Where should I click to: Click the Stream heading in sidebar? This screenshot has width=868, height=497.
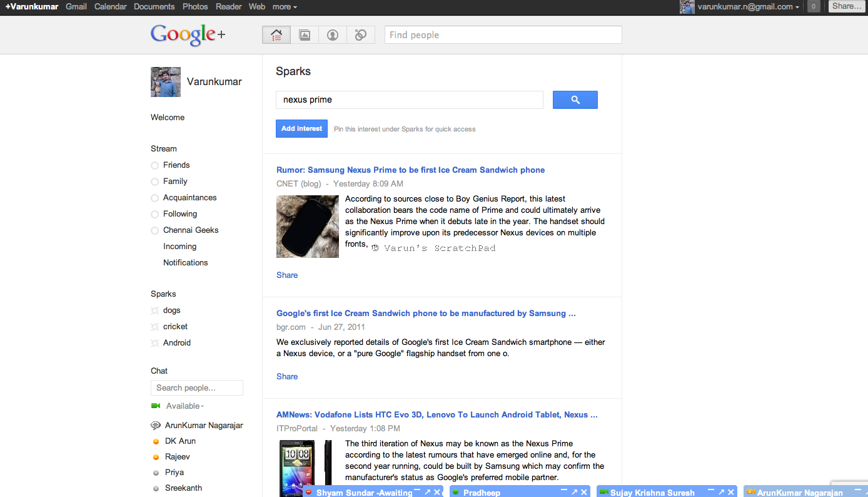164,149
